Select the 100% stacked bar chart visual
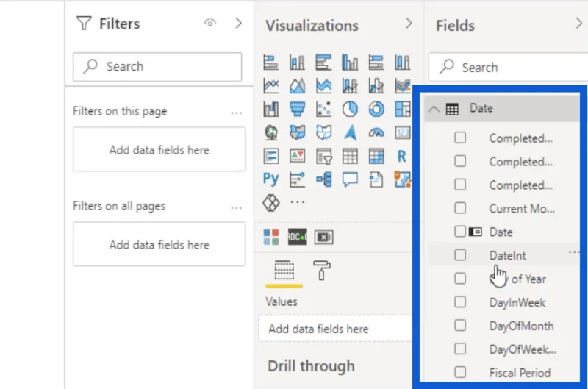 tap(376, 63)
